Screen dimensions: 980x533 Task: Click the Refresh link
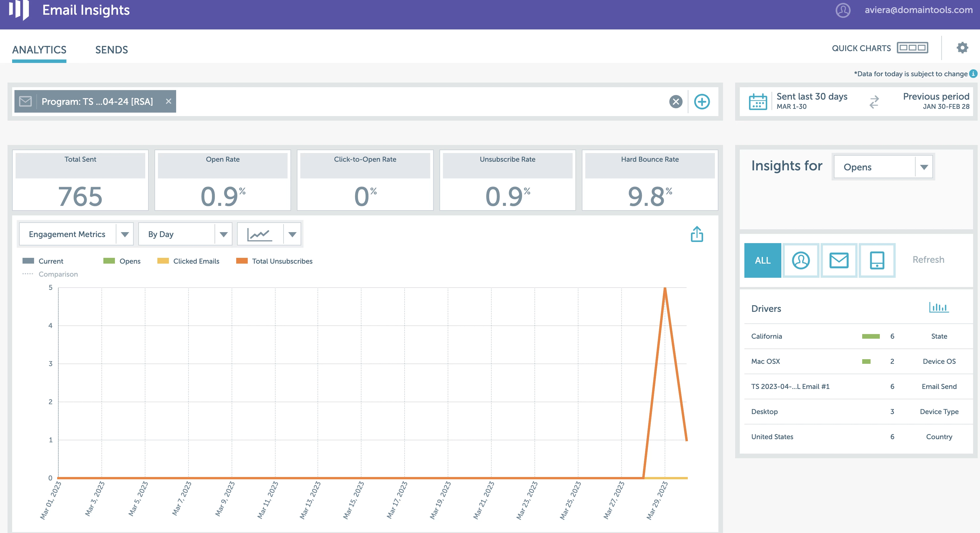[928, 260]
